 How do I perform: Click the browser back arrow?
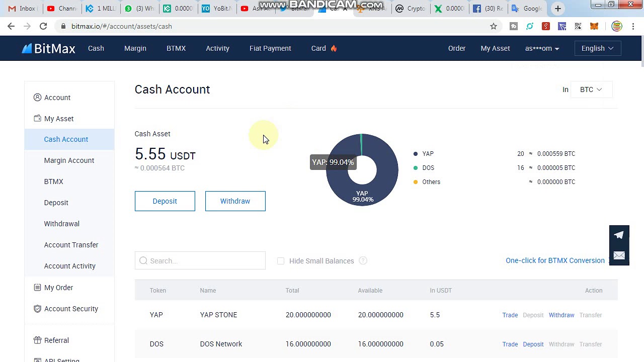point(11,26)
